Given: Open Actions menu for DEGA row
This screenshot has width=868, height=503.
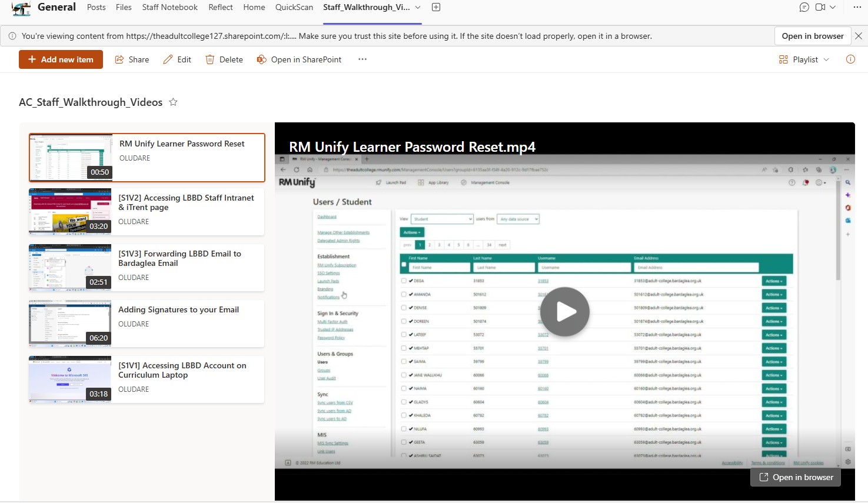Looking at the screenshot, I should [x=773, y=281].
